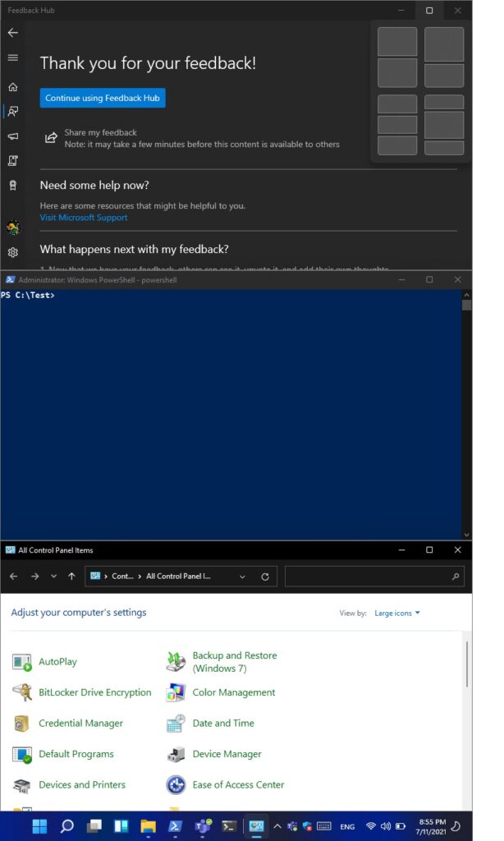Screen dimensions: 504x841
Task: Expand the address bar history dropdown
Action: pos(242,577)
